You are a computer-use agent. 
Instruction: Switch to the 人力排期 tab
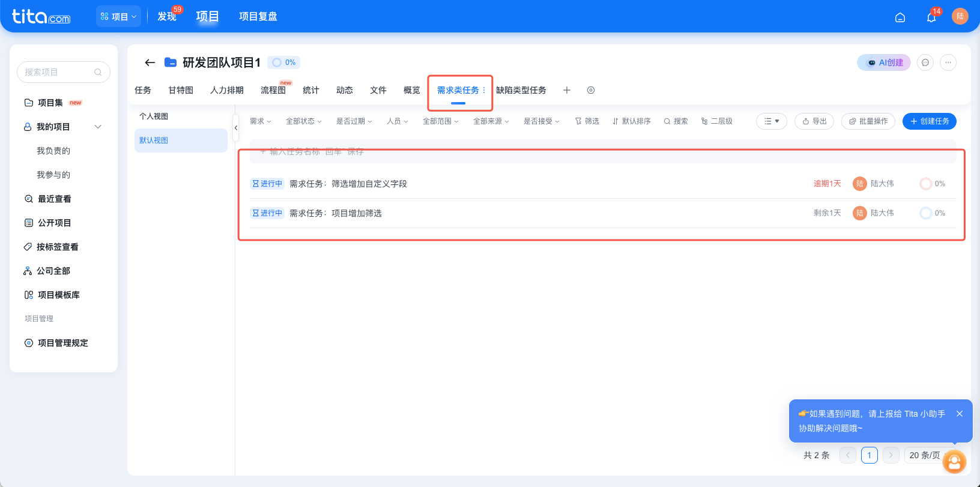(x=227, y=90)
